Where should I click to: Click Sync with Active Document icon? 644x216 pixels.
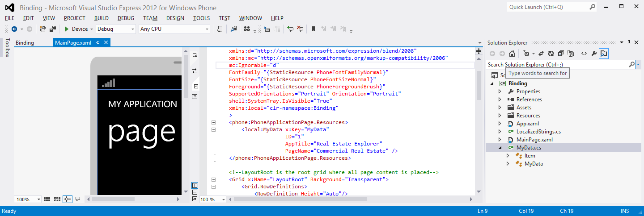pos(541,54)
